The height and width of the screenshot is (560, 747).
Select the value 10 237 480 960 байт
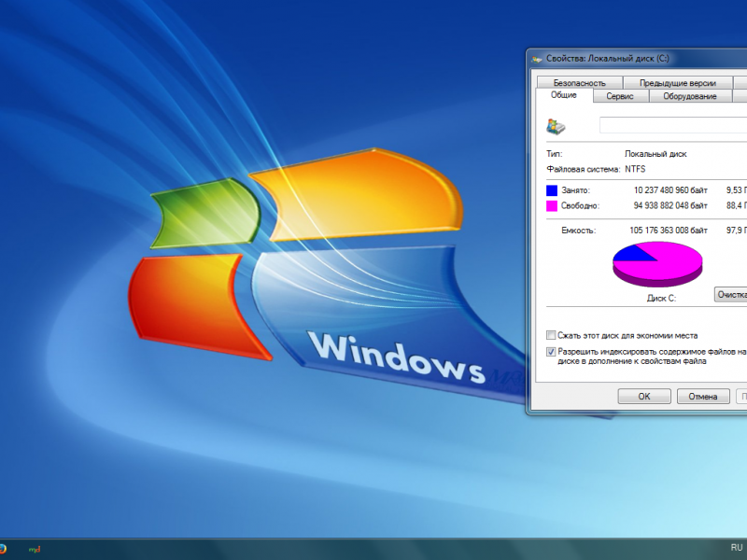point(670,190)
